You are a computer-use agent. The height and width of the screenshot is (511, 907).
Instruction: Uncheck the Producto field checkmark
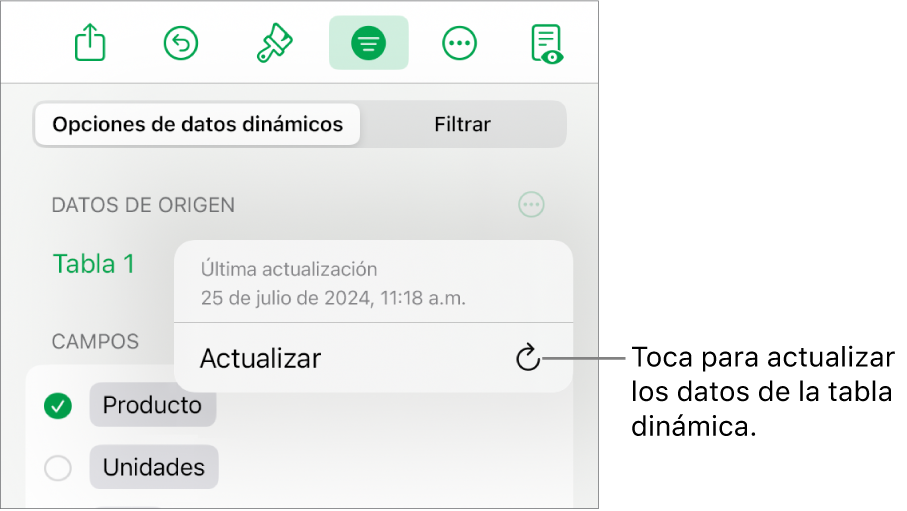pos(58,406)
